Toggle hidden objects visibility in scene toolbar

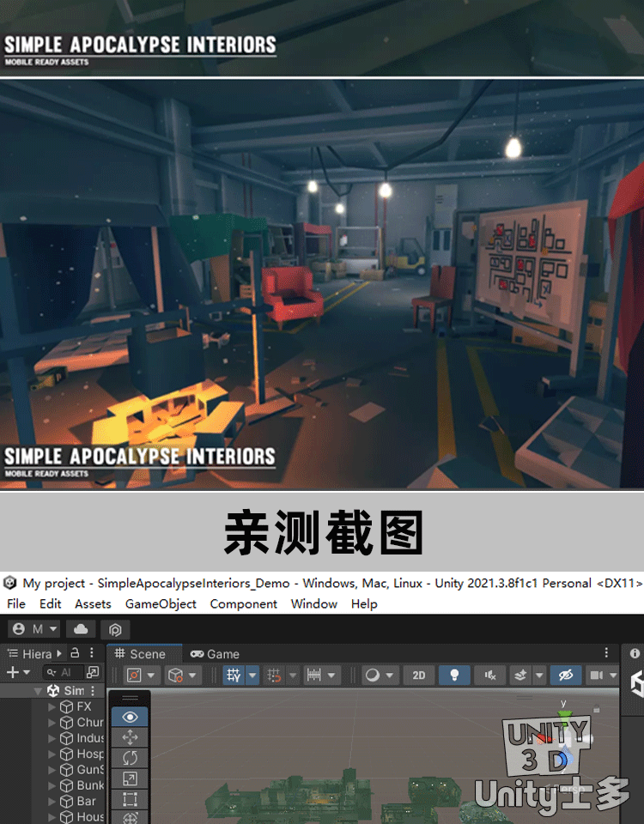tap(565, 676)
